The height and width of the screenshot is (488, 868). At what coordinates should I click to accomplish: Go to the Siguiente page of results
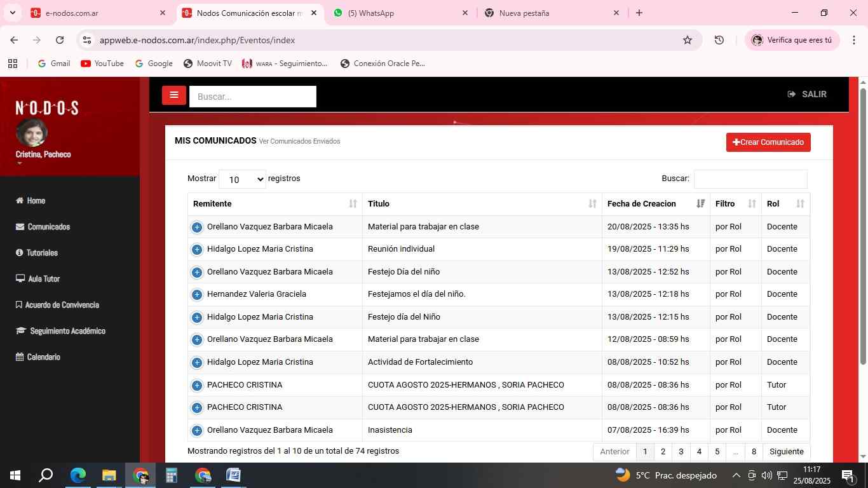[786, 452]
